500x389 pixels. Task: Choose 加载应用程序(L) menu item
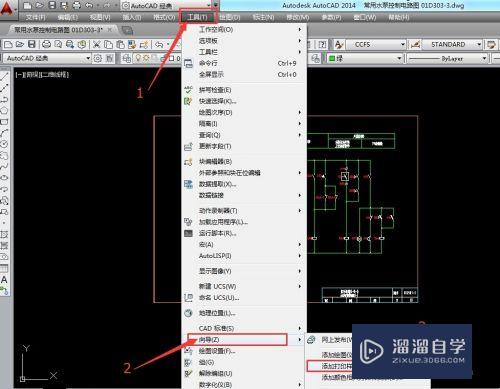244,222
